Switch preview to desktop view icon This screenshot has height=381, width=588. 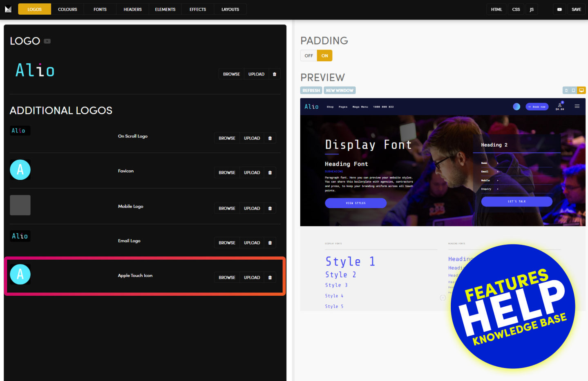581,90
